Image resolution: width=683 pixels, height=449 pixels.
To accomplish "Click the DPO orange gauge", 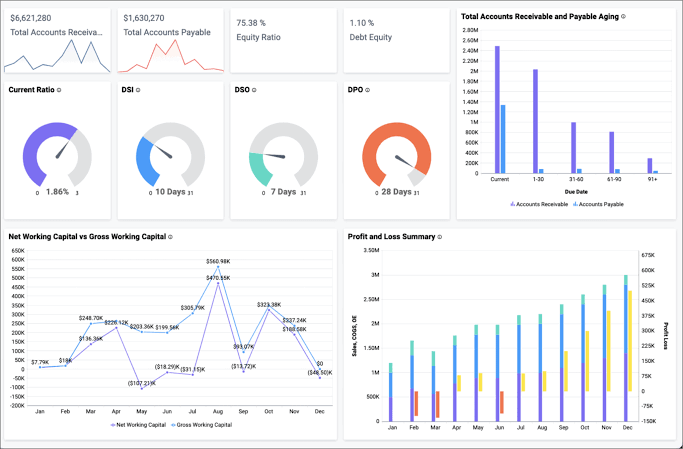I will click(396, 155).
